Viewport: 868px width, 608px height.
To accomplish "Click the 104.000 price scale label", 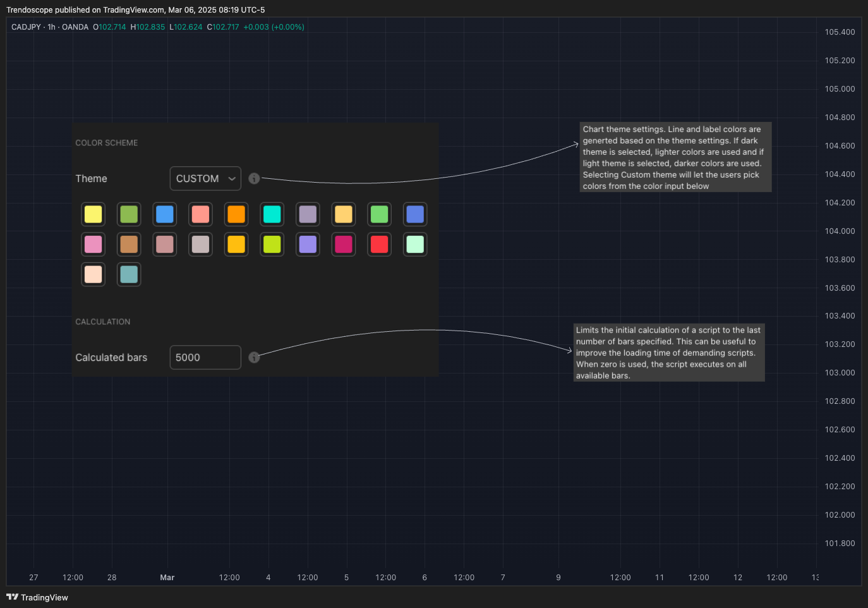I will click(x=840, y=231).
